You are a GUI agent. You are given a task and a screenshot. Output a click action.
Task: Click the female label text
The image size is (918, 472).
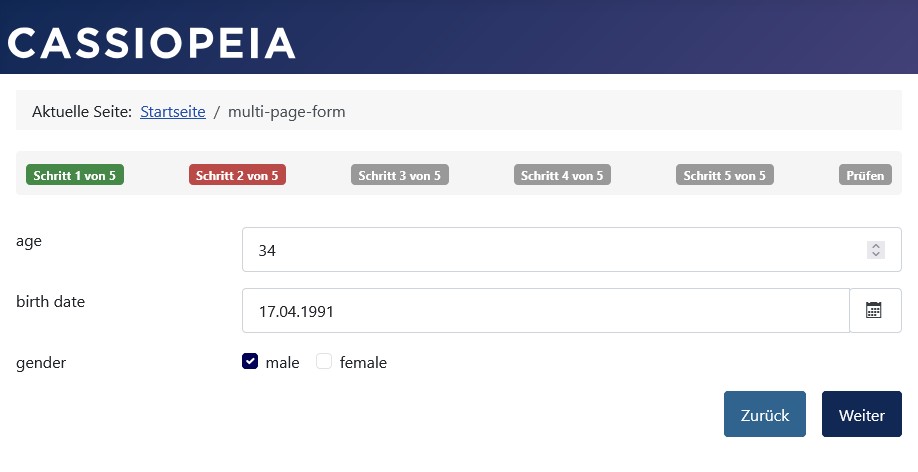(x=363, y=363)
